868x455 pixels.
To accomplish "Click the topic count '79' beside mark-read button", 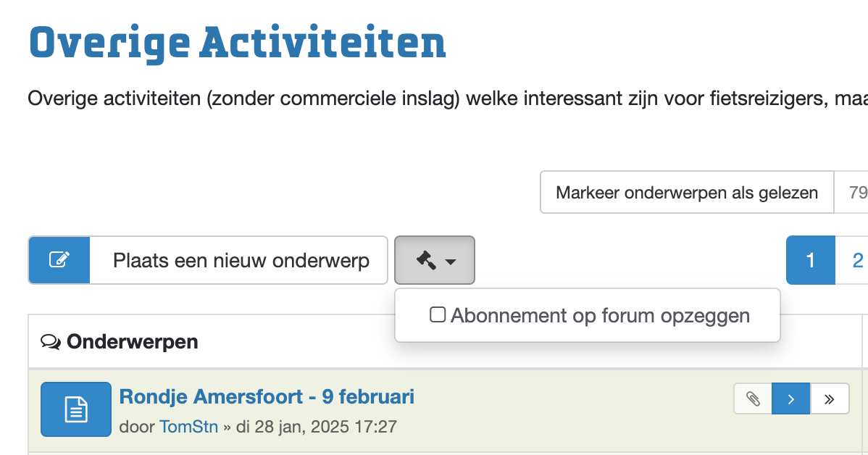I will (857, 193).
